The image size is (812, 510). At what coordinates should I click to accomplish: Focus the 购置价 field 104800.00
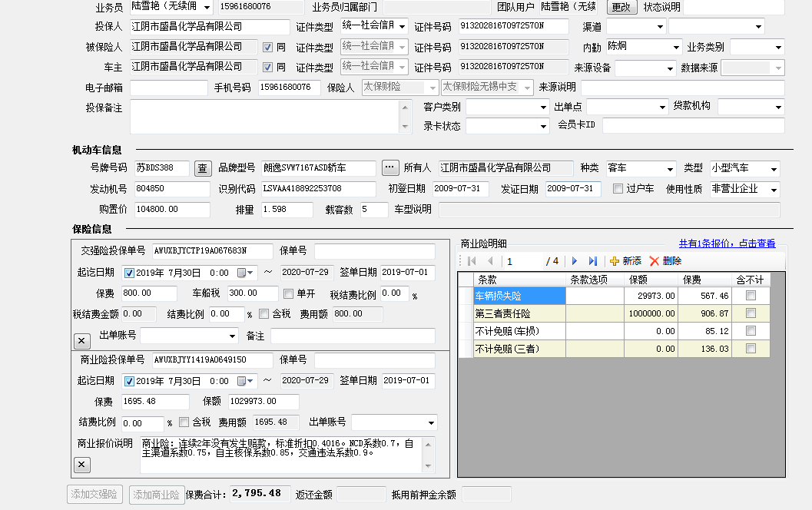point(172,209)
